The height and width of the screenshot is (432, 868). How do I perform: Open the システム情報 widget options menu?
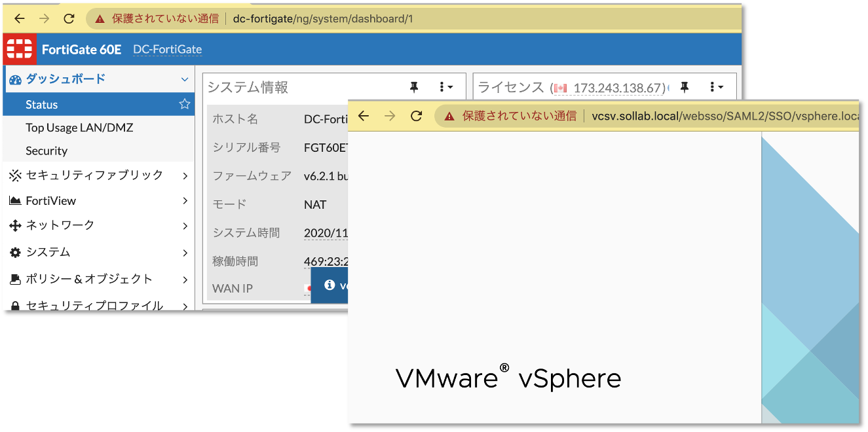click(445, 87)
